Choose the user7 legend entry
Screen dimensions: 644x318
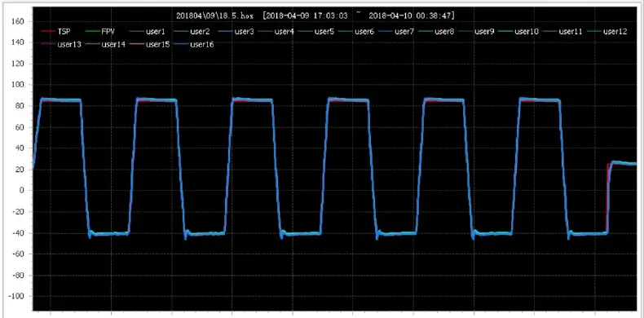point(396,32)
